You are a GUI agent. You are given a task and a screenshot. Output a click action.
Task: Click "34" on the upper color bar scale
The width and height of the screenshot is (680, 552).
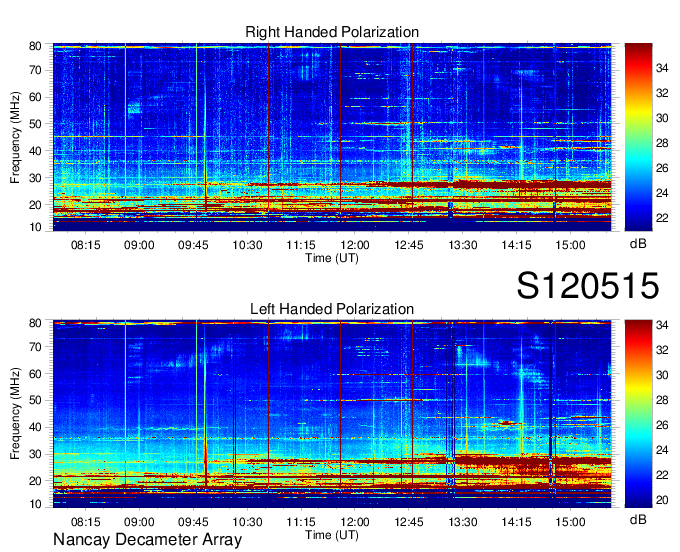pyautogui.click(x=662, y=68)
